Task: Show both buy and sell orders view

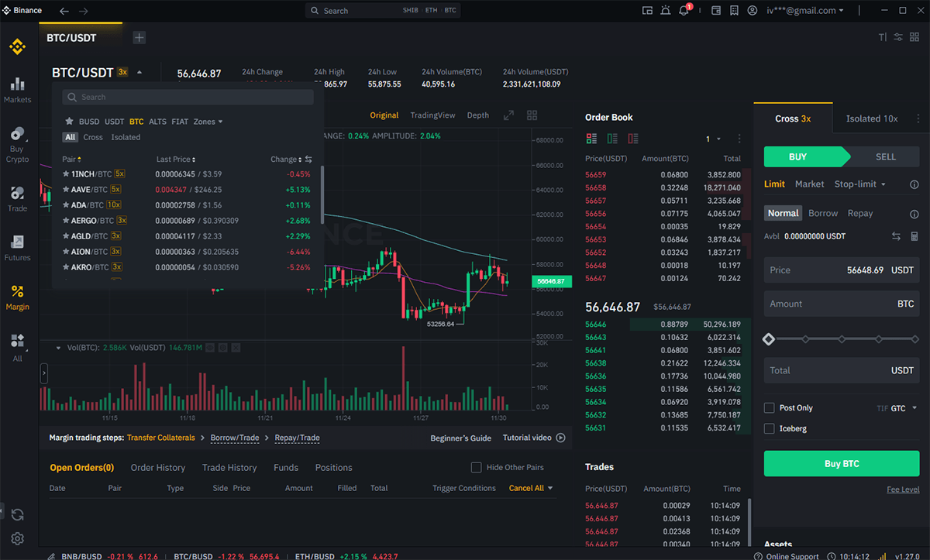Action: 592,139
